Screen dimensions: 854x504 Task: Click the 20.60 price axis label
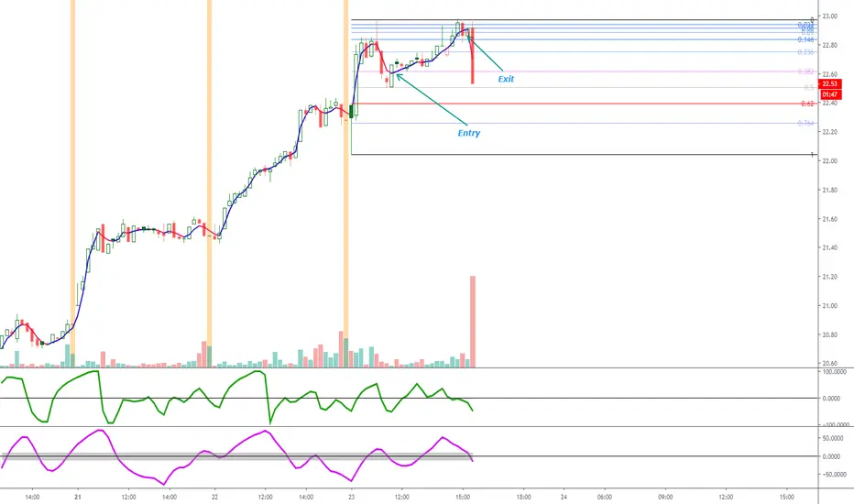(x=830, y=364)
